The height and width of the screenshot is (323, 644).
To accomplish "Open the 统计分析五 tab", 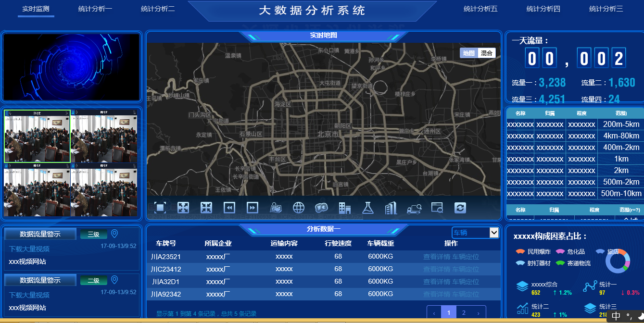I will 480,9.
